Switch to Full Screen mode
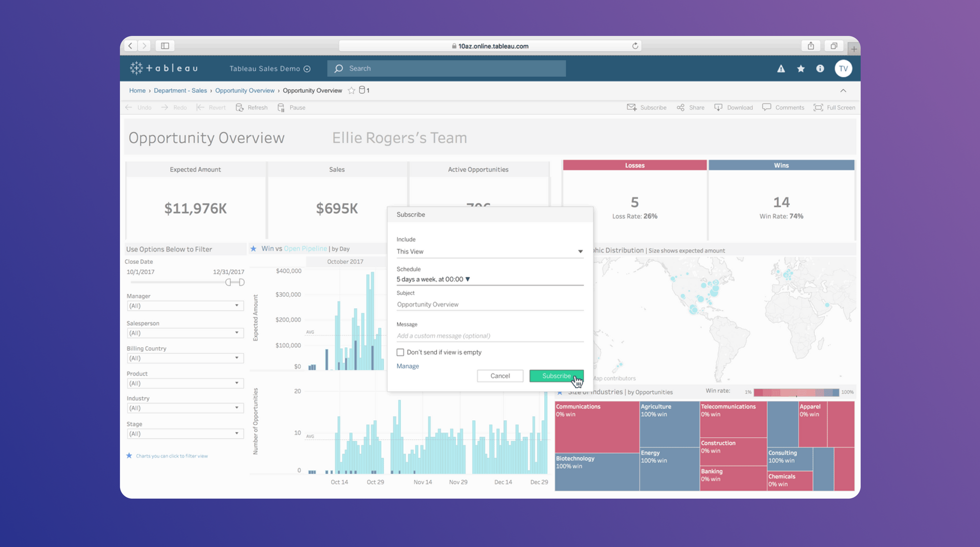The width and height of the screenshot is (980, 547). pos(834,108)
